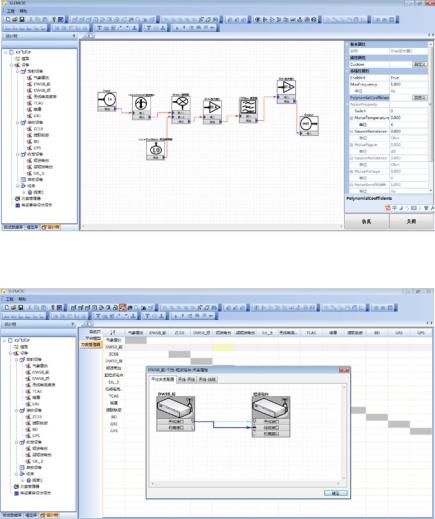Viewport: 435px width, 519px height.
Task: Select the second block after the input source
Action: pos(141,107)
